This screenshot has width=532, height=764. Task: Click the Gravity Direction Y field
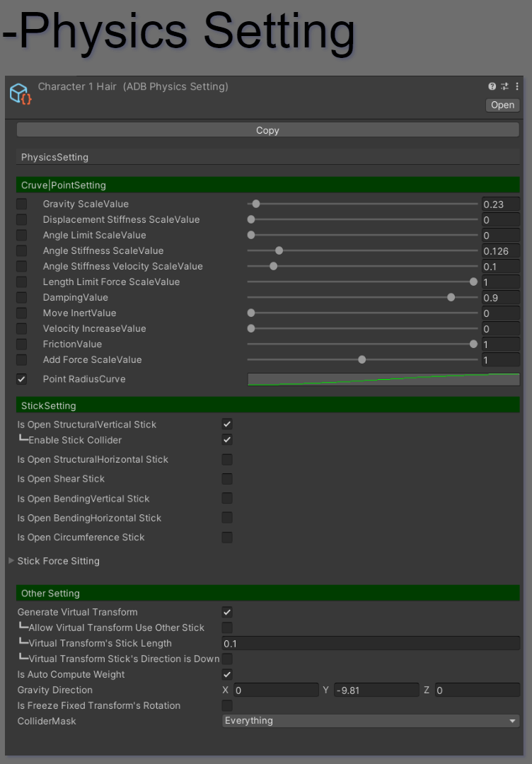click(376, 690)
